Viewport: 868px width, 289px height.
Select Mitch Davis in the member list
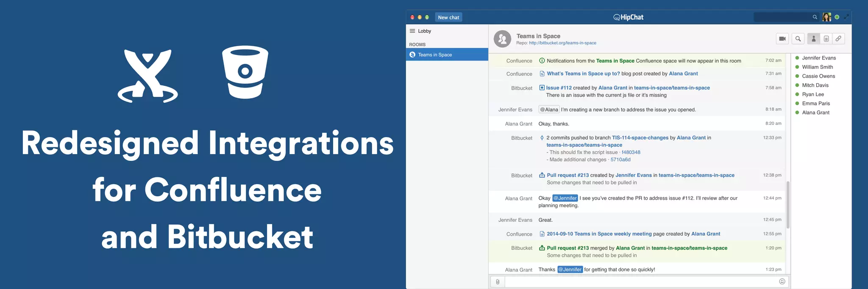point(815,85)
